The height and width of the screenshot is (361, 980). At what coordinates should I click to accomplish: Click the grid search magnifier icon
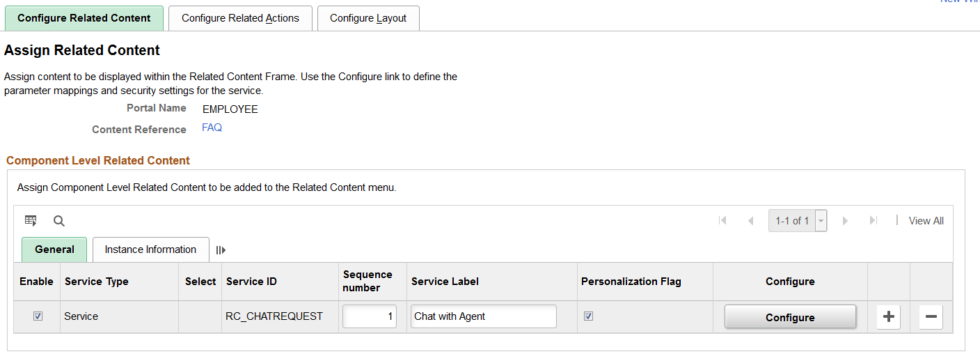59,221
